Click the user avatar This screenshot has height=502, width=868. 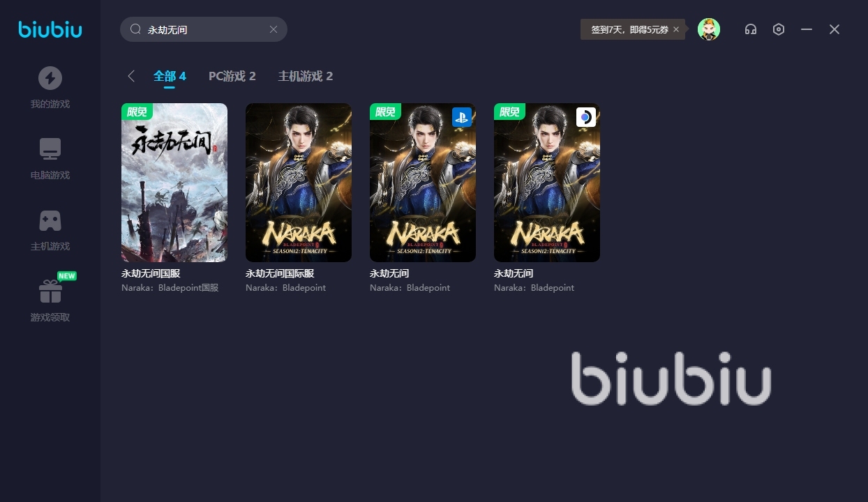pos(709,29)
